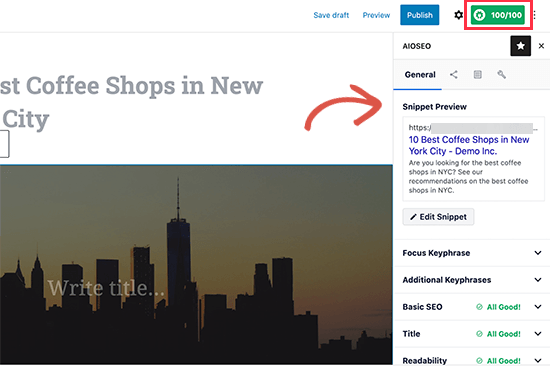This screenshot has width=550, height=367.
Task: Click the snippet preview title link
Action: click(469, 145)
